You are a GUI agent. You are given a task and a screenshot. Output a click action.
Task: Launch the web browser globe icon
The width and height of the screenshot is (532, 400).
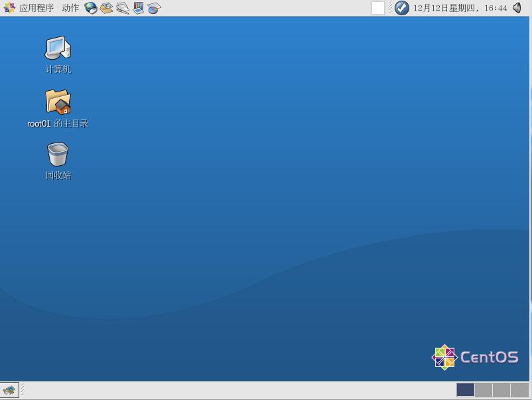[x=91, y=8]
